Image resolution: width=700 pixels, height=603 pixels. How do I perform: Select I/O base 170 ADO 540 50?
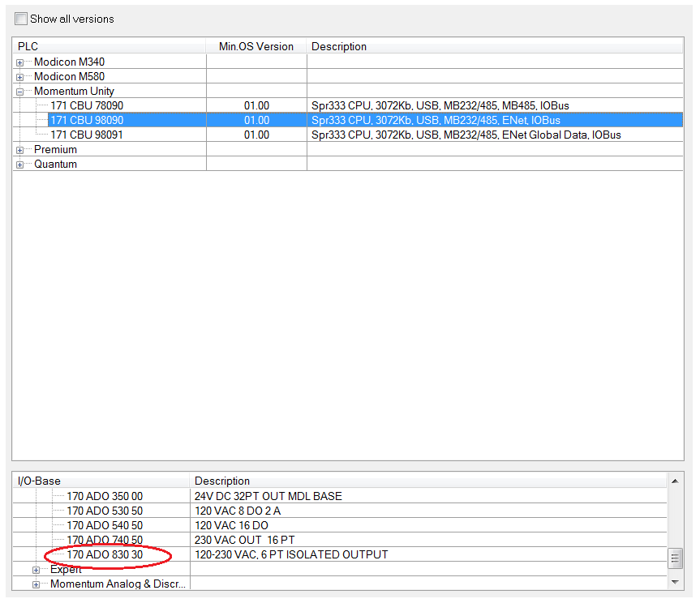tap(105, 525)
